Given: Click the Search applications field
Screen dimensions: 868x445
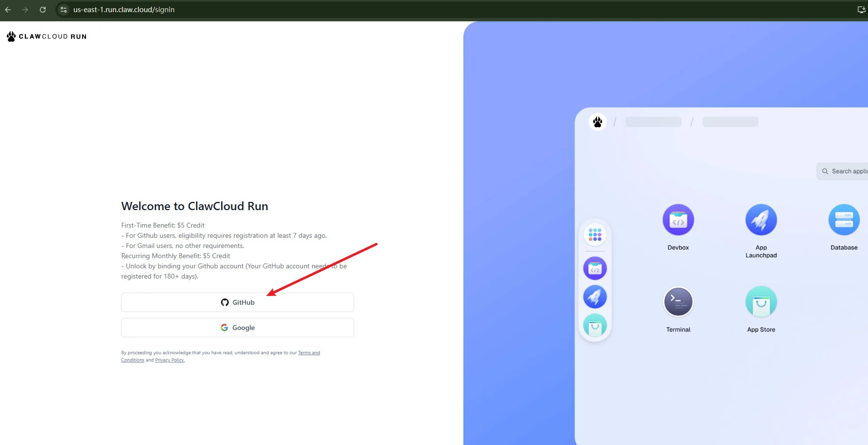Looking at the screenshot, I should coord(845,171).
